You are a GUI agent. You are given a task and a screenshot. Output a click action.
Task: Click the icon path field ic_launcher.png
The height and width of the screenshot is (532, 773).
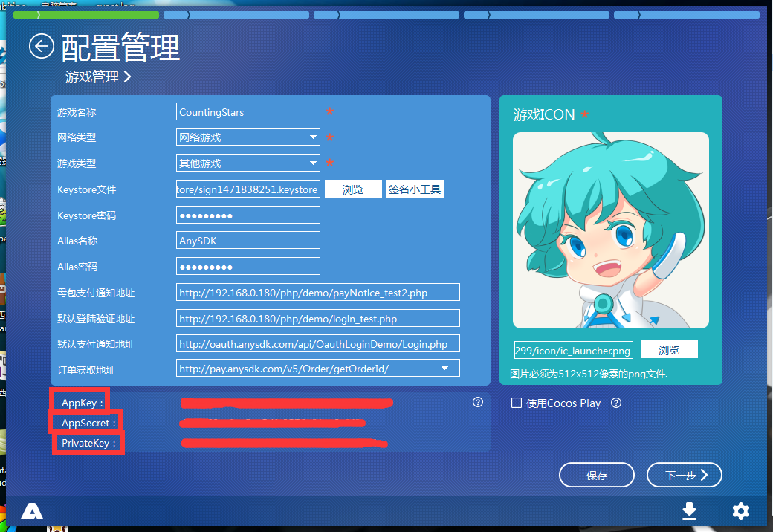pyautogui.click(x=573, y=350)
